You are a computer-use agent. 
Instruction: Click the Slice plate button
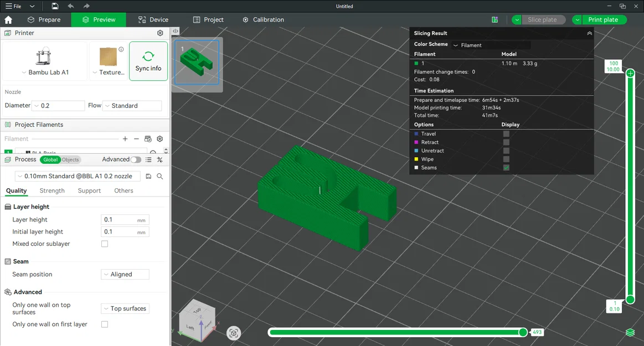[x=542, y=20]
